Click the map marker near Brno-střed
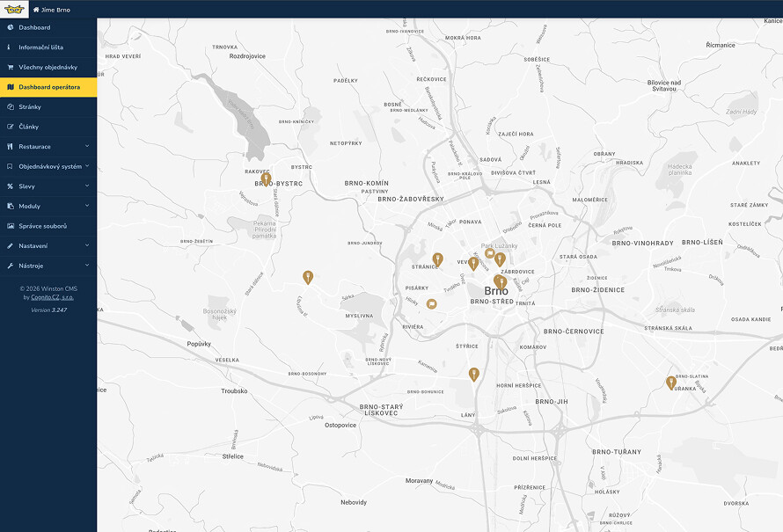Viewport: 783px width, 532px height. click(x=501, y=281)
